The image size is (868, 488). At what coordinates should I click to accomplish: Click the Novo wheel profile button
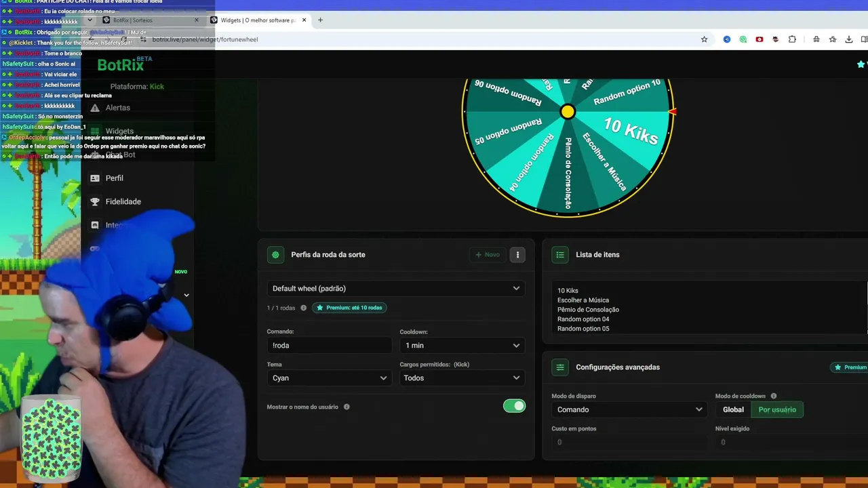tap(488, 255)
